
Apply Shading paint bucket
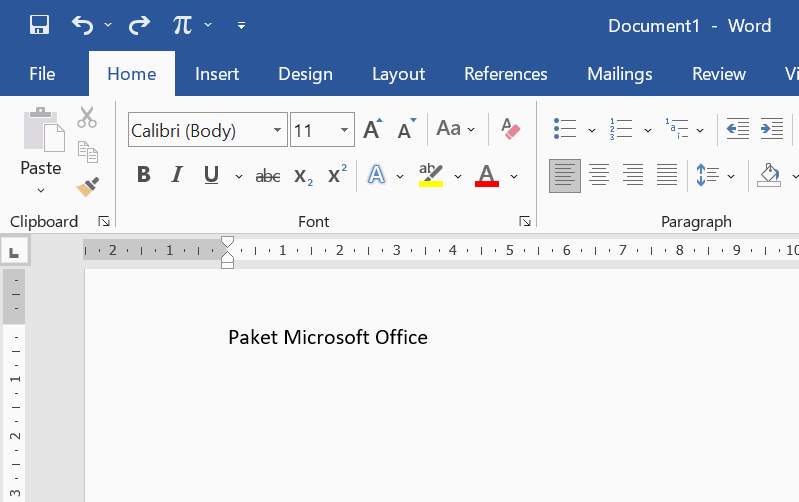(x=769, y=175)
